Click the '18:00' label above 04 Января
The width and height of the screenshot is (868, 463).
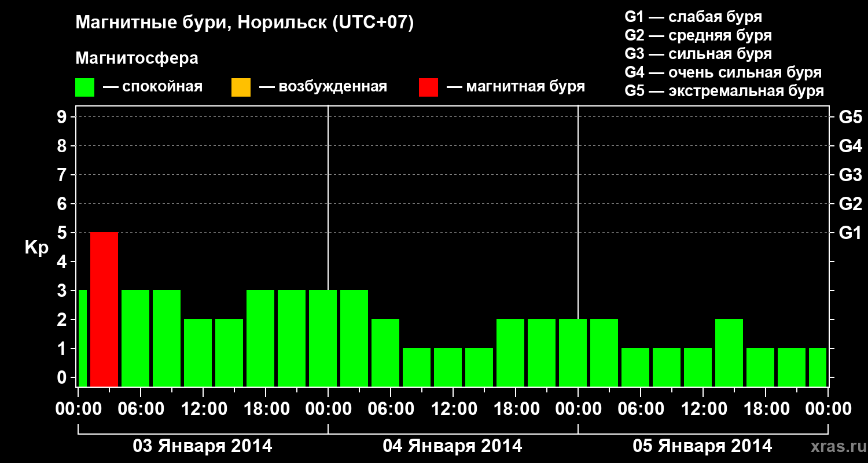tap(516, 409)
